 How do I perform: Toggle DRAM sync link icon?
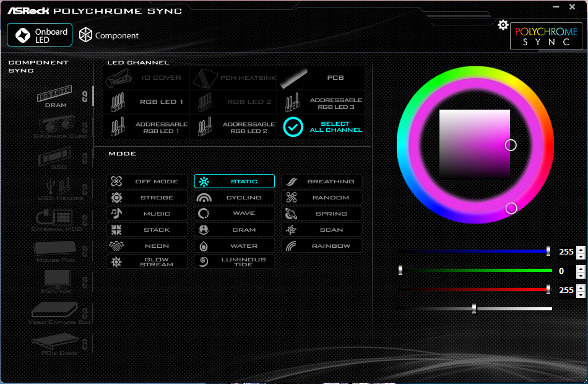pos(85,97)
